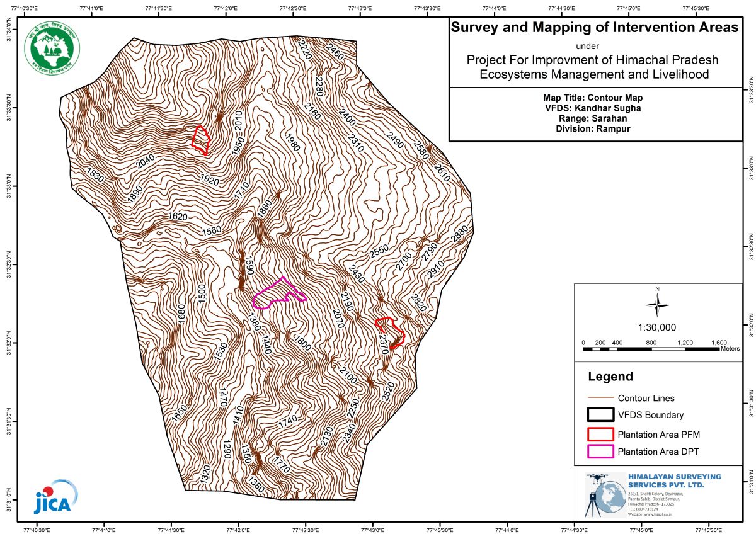Screen dimensions: 756x534
Task: Click 'Range: Sarahan'
Action: pyautogui.click(x=593, y=118)
